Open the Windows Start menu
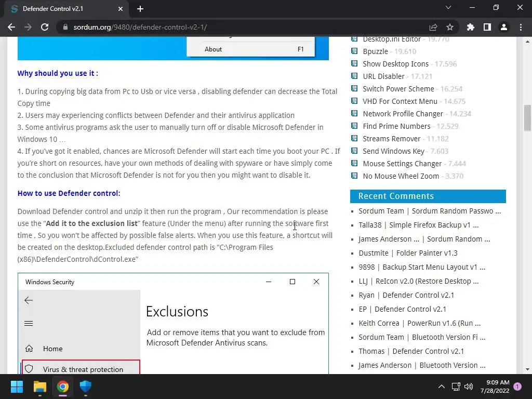 (x=17, y=387)
